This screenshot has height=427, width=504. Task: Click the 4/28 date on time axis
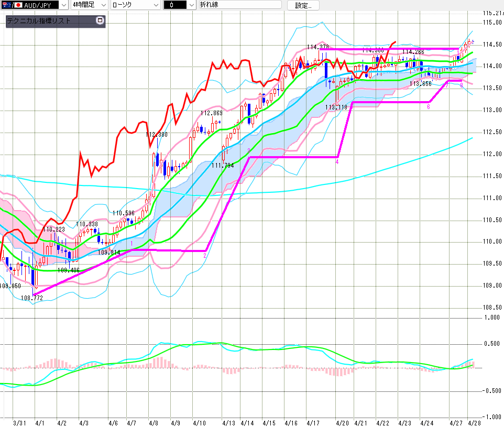(474, 422)
